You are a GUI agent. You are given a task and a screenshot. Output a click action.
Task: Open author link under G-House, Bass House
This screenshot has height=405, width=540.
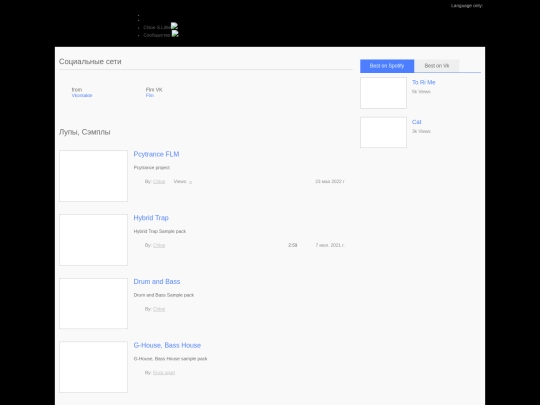point(164,373)
